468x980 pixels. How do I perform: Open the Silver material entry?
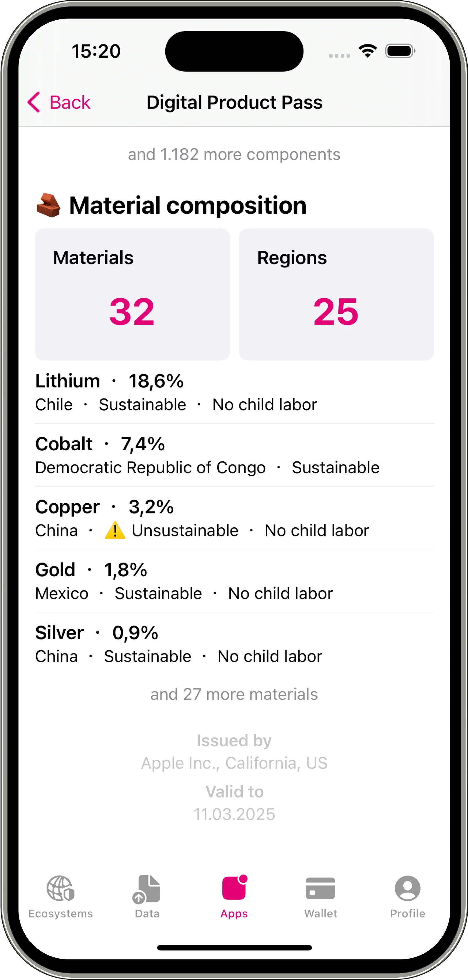(x=234, y=644)
